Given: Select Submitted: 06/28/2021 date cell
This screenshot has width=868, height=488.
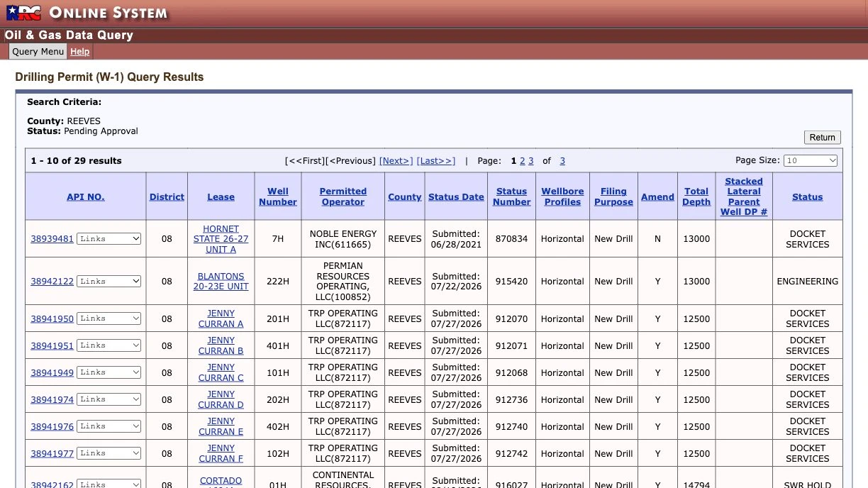Looking at the screenshot, I should point(457,239).
